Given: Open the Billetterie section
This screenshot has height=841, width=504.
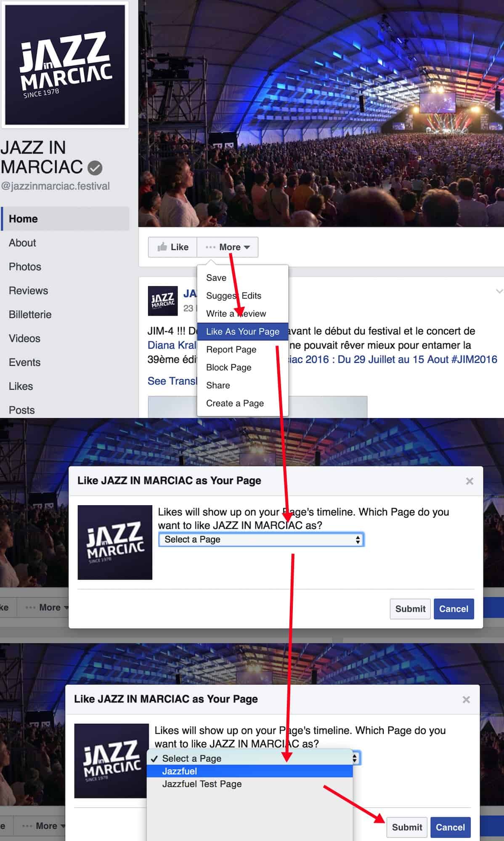Looking at the screenshot, I should point(30,315).
